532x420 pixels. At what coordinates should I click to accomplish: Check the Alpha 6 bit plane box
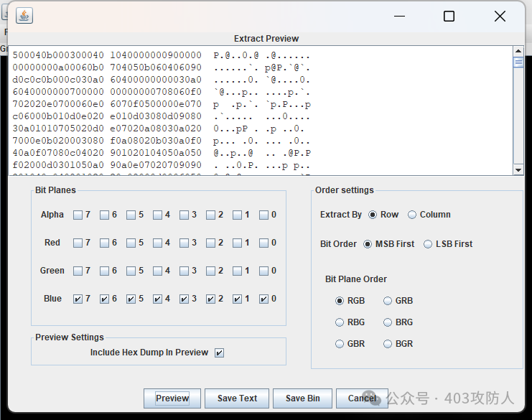click(105, 215)
